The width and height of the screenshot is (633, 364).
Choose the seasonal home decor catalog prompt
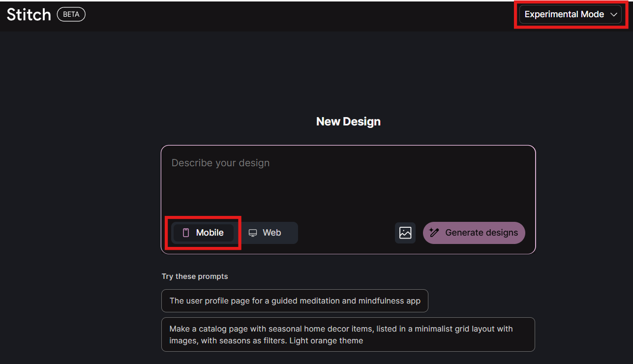coord(348,334)
